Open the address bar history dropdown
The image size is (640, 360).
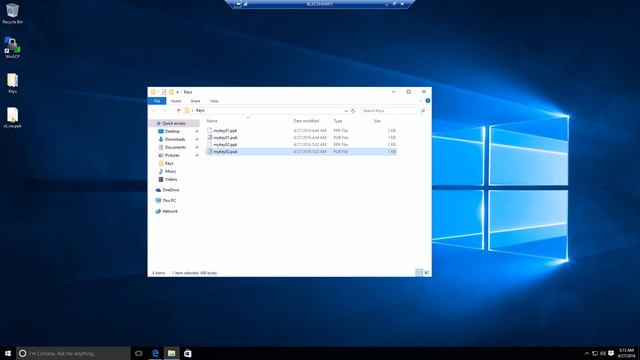346,111
